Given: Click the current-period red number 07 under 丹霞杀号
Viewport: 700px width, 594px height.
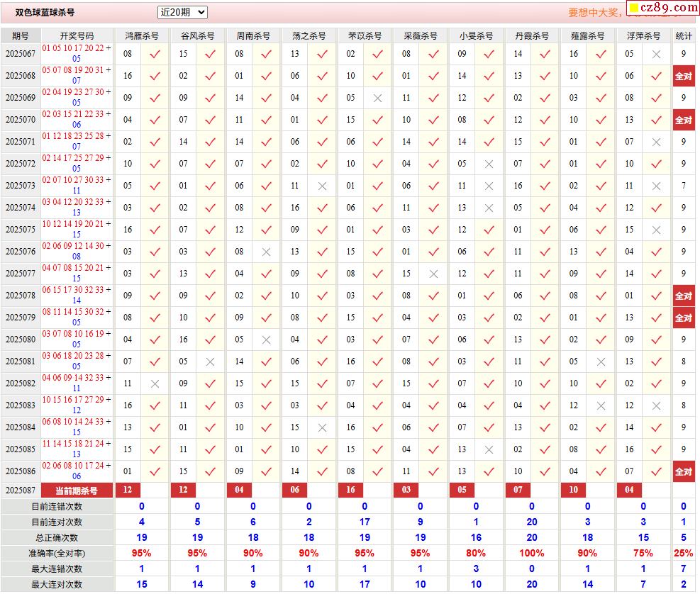Looking at the screenshot, I should [518, 490].
